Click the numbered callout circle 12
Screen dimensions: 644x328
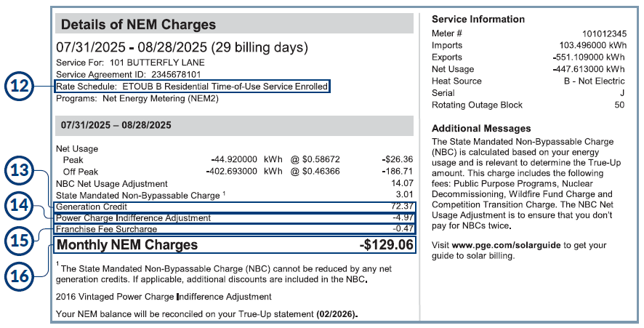coord(24,86)
